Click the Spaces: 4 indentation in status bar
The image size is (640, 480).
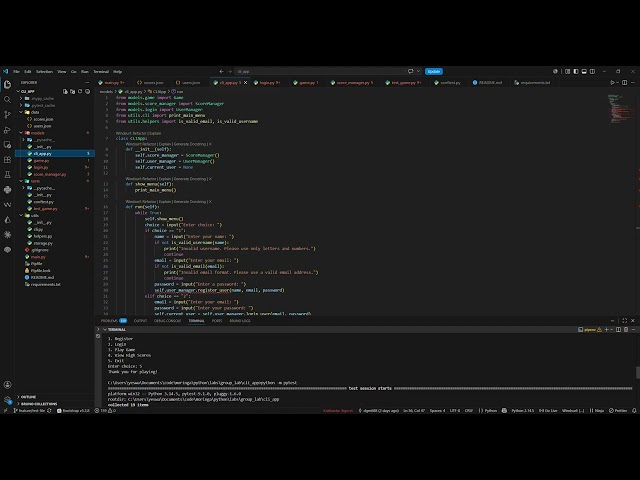(437, 411)
